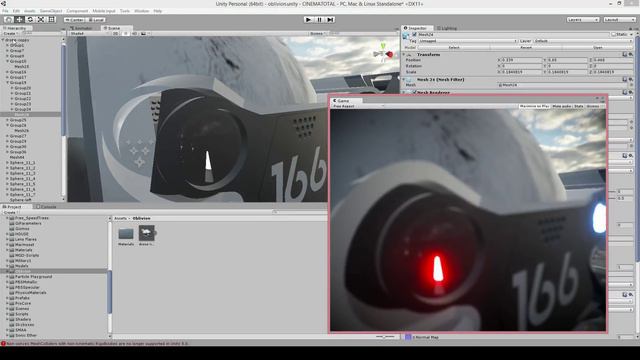Switch to the Lighting tab
Screen dimensions: 640x360
pyautogui.click(x=447, y=28)
